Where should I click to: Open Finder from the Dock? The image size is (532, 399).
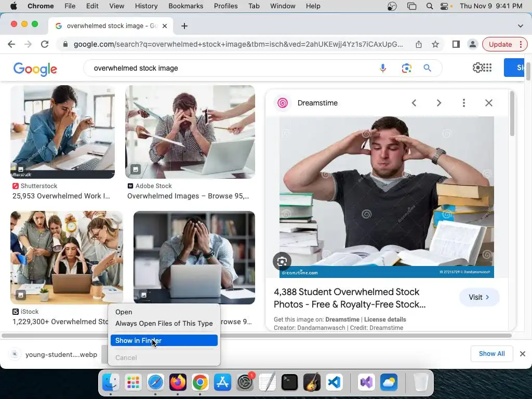tap(111, 382)
